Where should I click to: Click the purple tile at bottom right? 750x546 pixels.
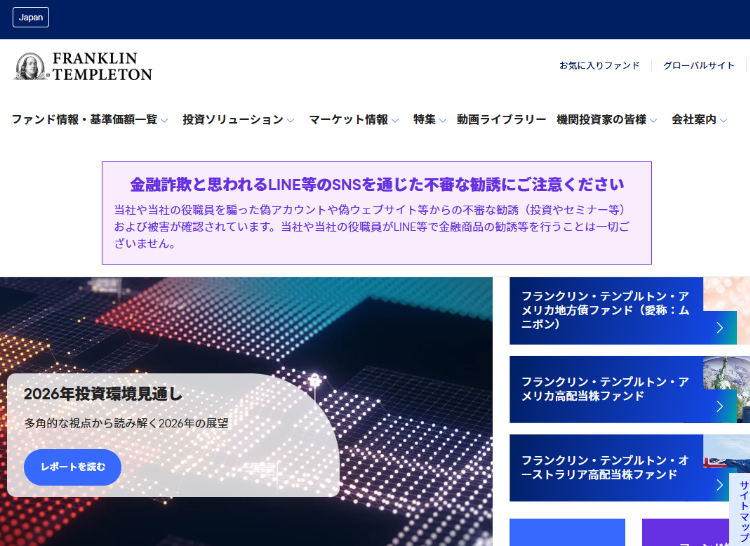[x=685, y=532]
